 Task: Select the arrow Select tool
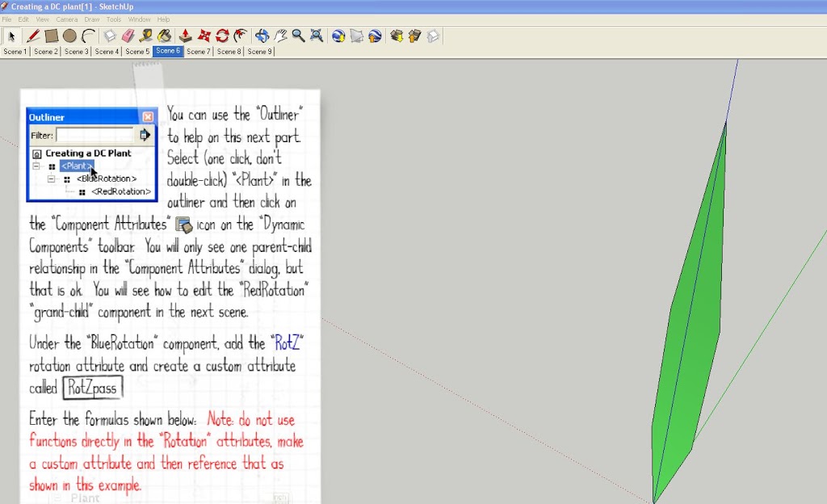[x=11, y=36]
